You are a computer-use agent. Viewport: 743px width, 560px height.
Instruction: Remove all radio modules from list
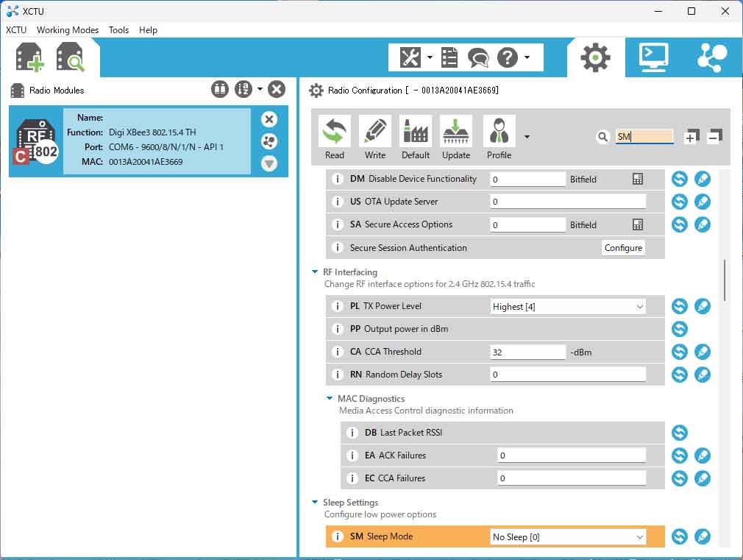point(277,89)
